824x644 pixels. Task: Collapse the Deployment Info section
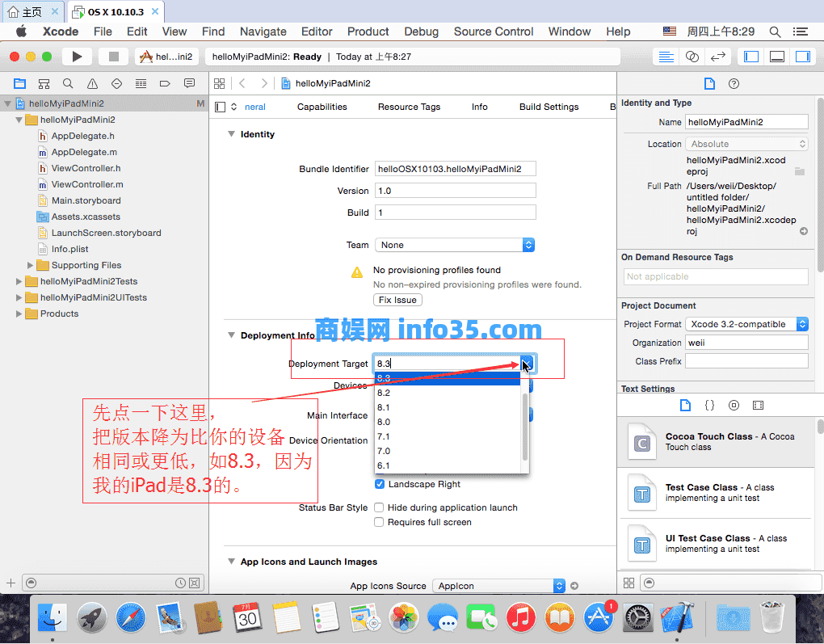coord(231,335)
